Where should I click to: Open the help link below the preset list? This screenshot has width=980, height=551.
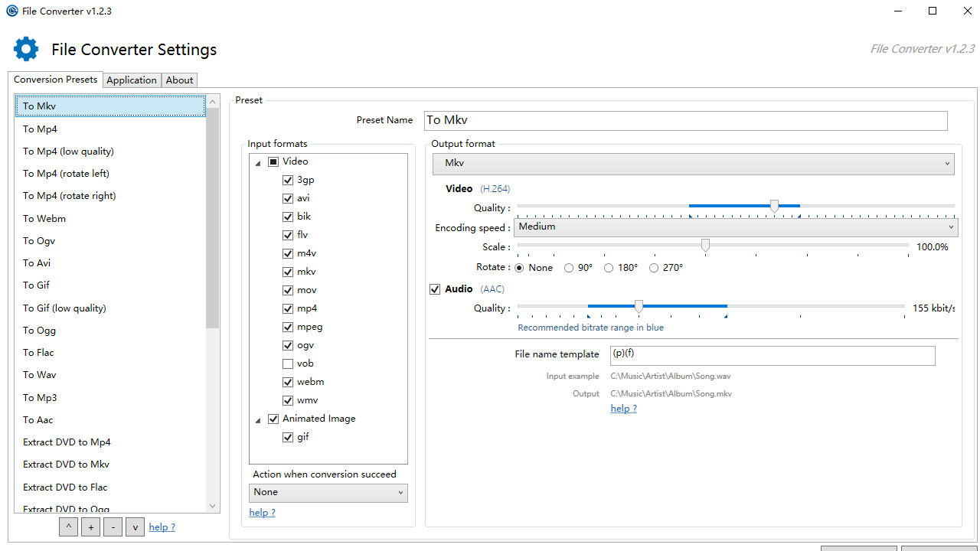(162, 527)
